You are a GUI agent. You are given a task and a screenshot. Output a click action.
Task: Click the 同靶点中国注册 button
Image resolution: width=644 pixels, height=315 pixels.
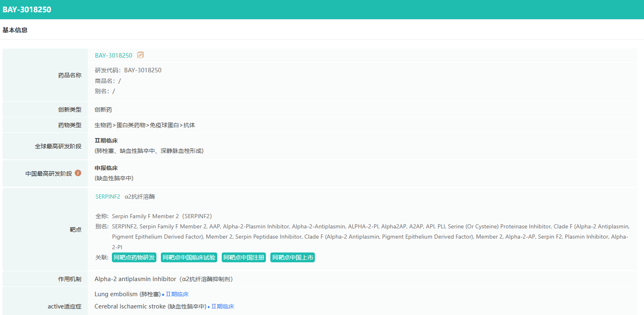point(244,257)
